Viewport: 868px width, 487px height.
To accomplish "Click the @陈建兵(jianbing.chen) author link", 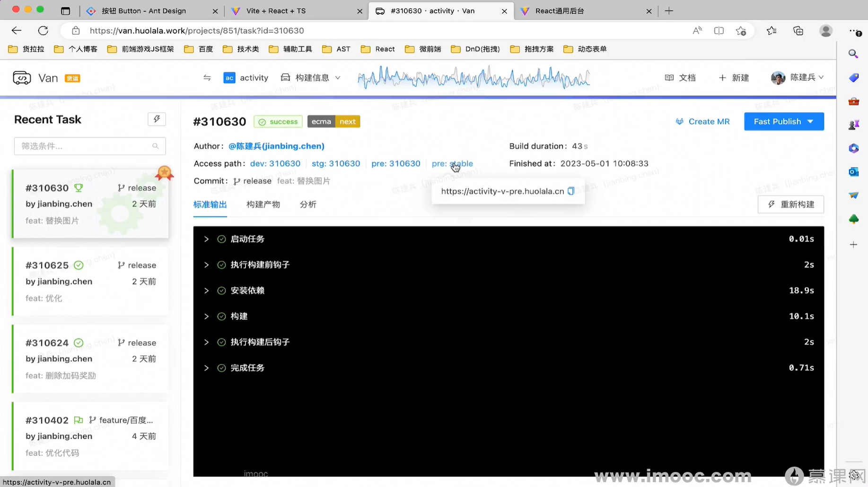I will pyautogui.click(x=276, y=146).
